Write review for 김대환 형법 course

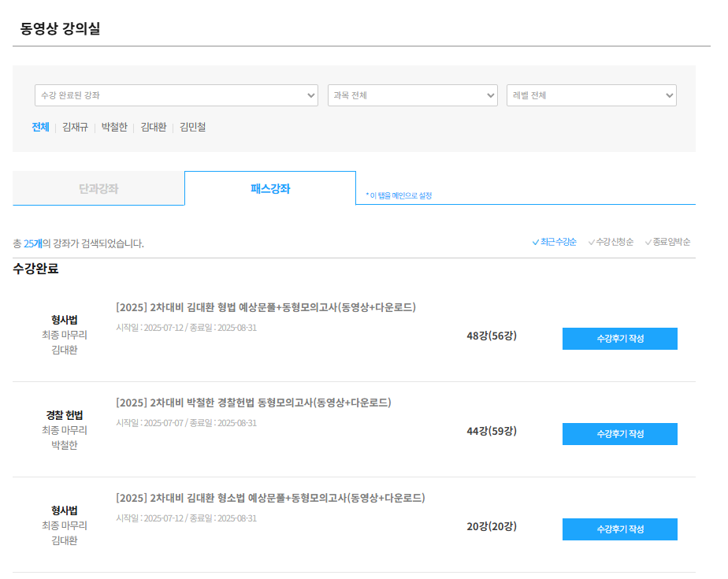(620, 339)
